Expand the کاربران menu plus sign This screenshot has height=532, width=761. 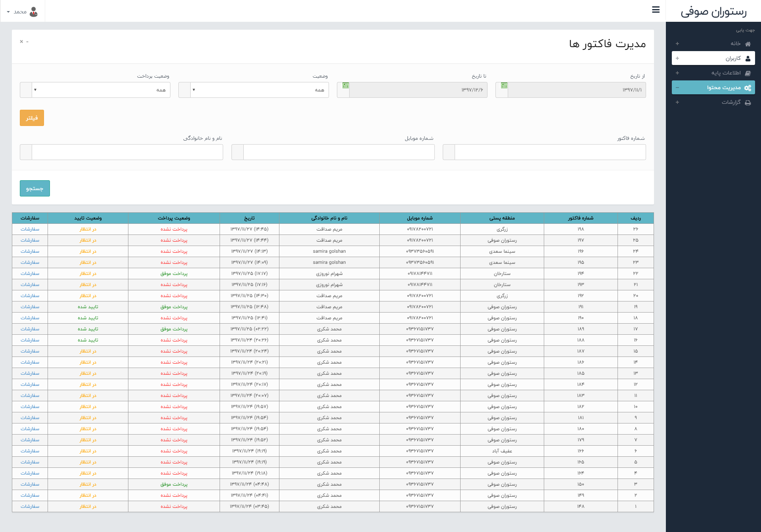pyautogui.click(x=677, y=58)
